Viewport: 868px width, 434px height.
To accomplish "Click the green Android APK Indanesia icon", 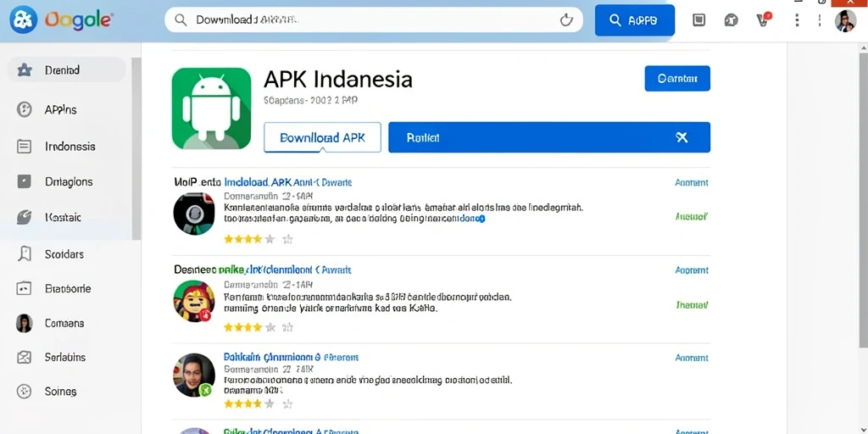I will (211, 108).
